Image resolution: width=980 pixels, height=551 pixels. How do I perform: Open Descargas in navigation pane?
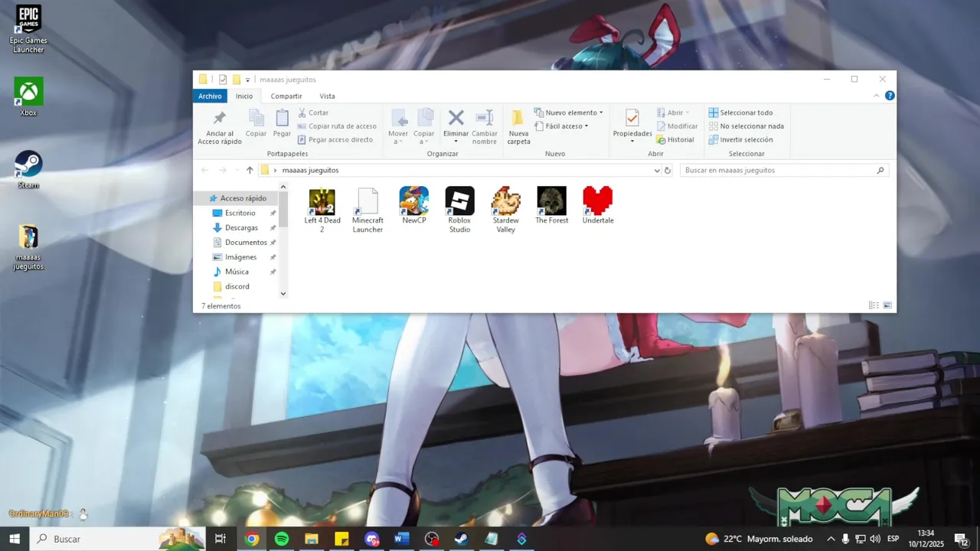coord(241,227)
